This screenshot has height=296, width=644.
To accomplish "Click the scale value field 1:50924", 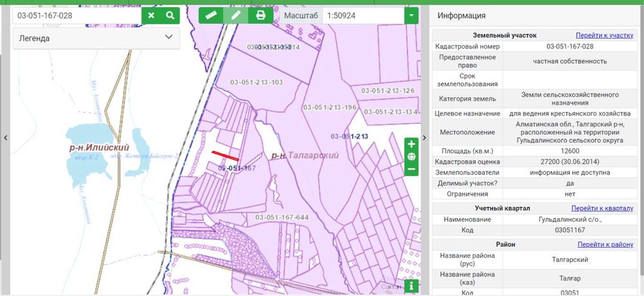I will click(x=363, y=15).
